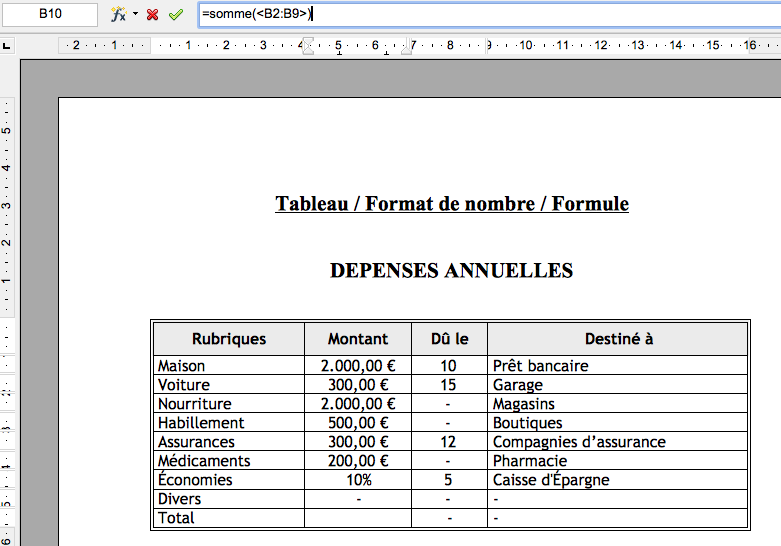The image size is (781, 546).
Task: Click the column boundary marker near 4 on ruler
Action: click(308, 46)
